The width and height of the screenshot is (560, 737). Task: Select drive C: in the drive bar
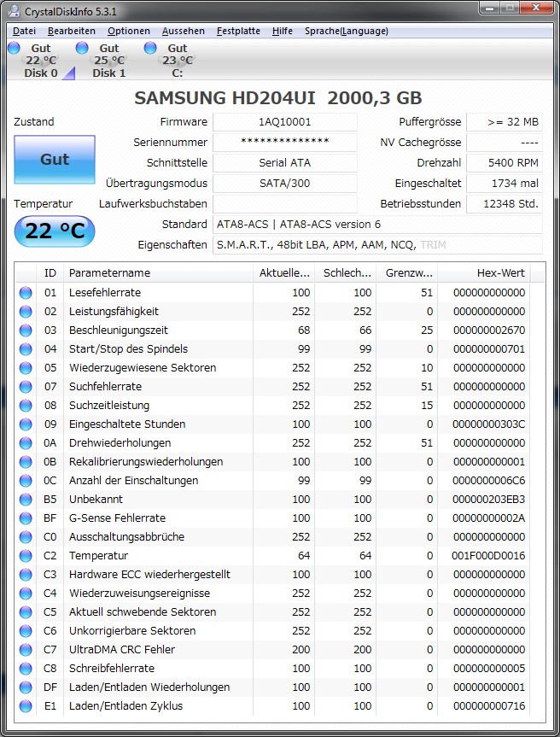pyautogui.click(x=178, y=61)
